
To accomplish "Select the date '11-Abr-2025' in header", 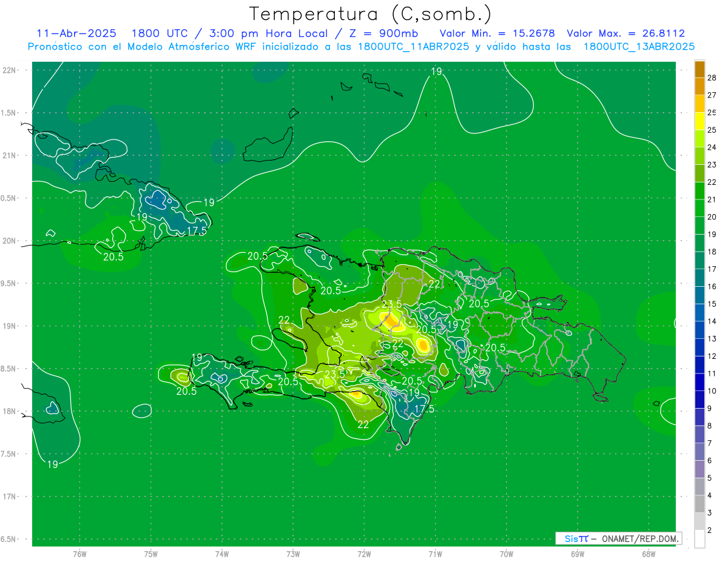I will 76,33.
